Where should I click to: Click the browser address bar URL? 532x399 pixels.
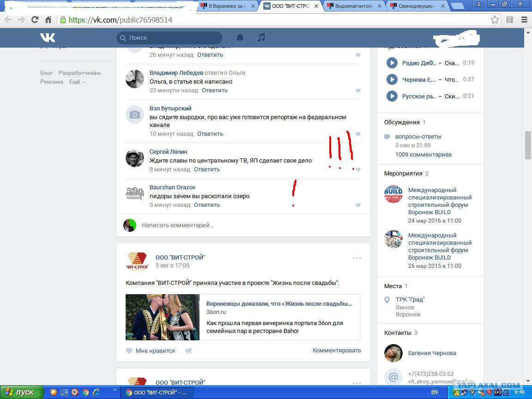tap(121, 20)
